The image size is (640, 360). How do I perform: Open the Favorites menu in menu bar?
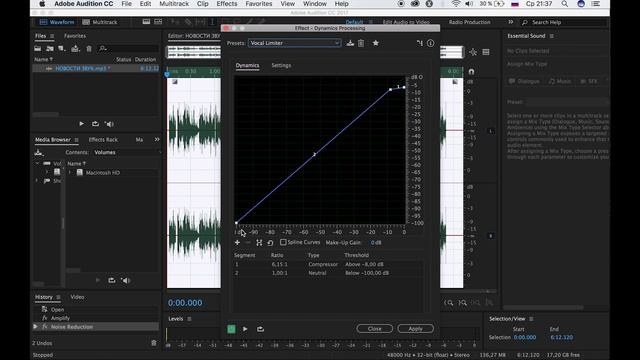point(259,4)
